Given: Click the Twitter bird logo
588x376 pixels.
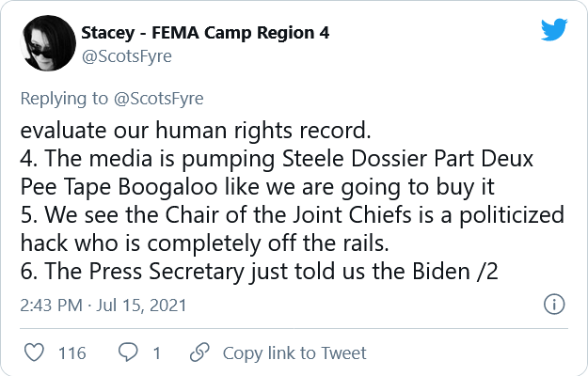Looking at the screenshot, I should (x=554, y=29).
